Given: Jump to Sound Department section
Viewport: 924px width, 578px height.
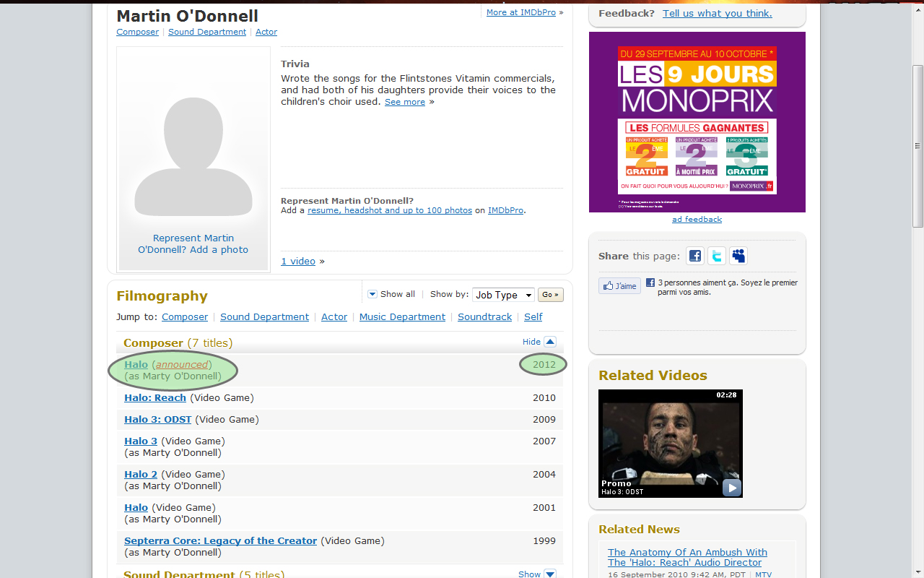Looking at the screenshot, I should (x=264, y=316).
